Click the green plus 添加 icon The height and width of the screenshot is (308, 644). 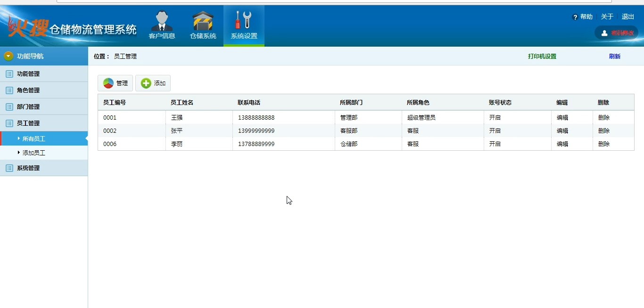[x=146, y=83]
